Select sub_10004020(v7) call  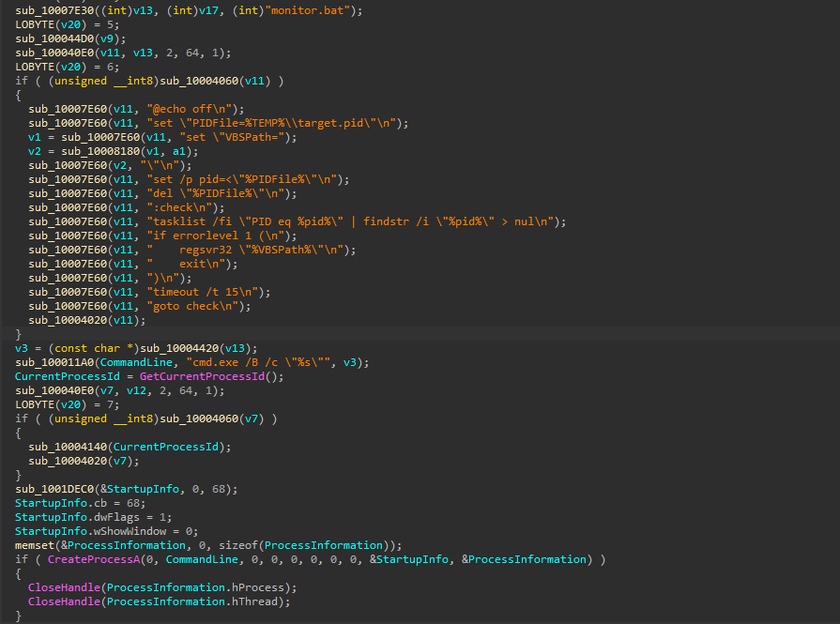click(x=84, y=461)
